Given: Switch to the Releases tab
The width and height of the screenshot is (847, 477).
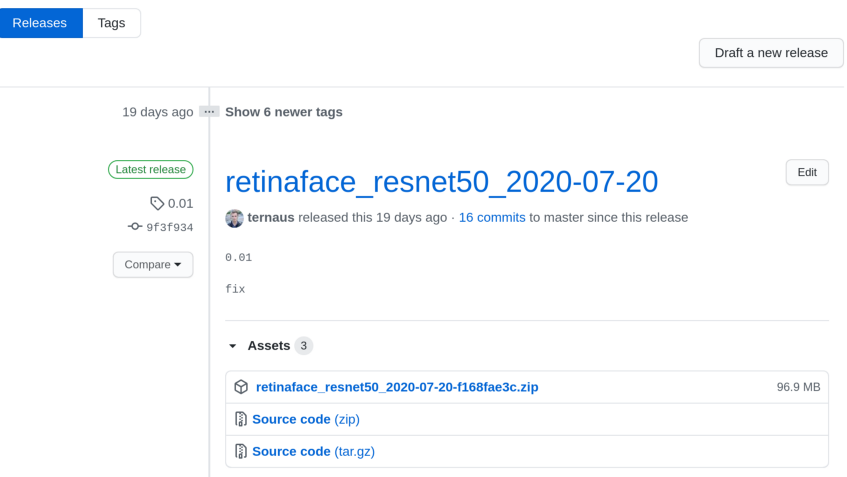Looking at the screenshot, I should (40, 23).
